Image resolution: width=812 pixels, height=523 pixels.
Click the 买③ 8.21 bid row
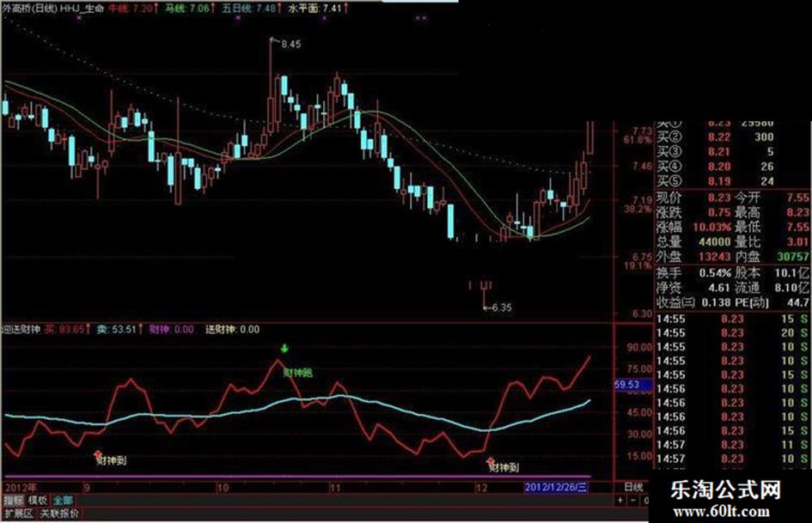[715, 152]
